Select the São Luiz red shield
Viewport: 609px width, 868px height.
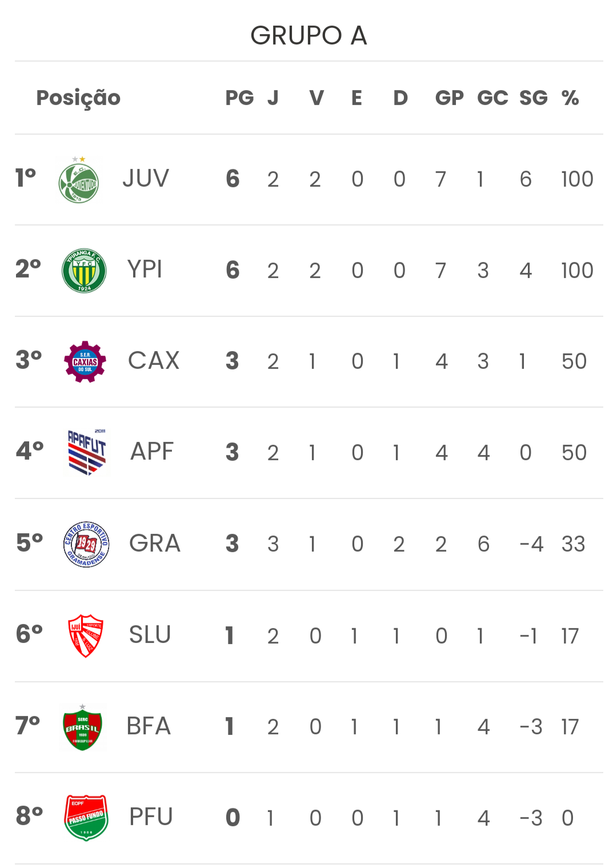tap(86, 636)
